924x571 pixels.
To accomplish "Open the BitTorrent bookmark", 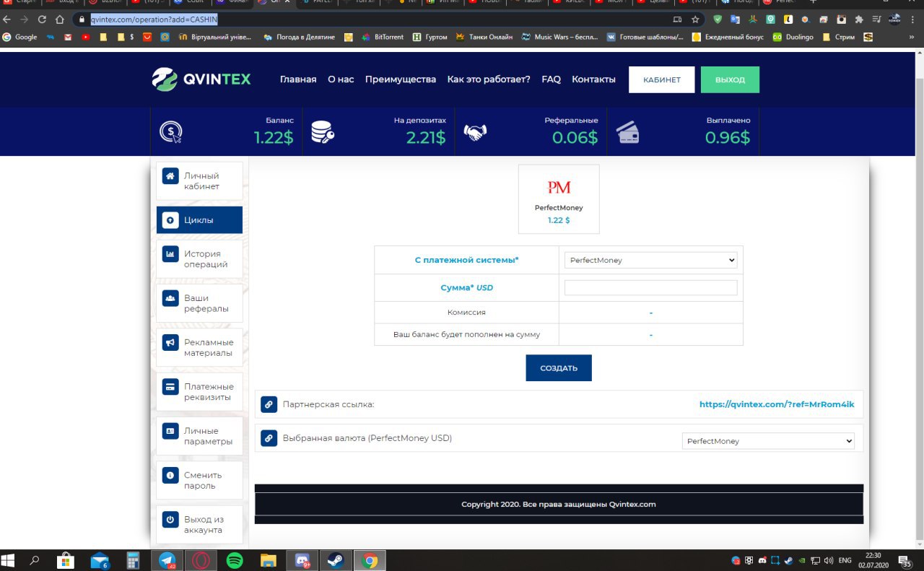I will (382, 37).
